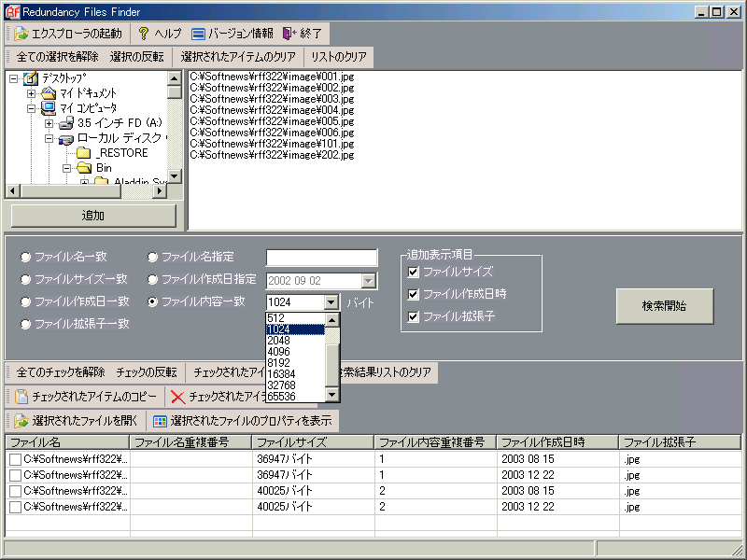The height and width of the screenshot is (560, 747).
Task: Click the copy icon for チェックされたアイテムのコピー
Action: point(21,396)
